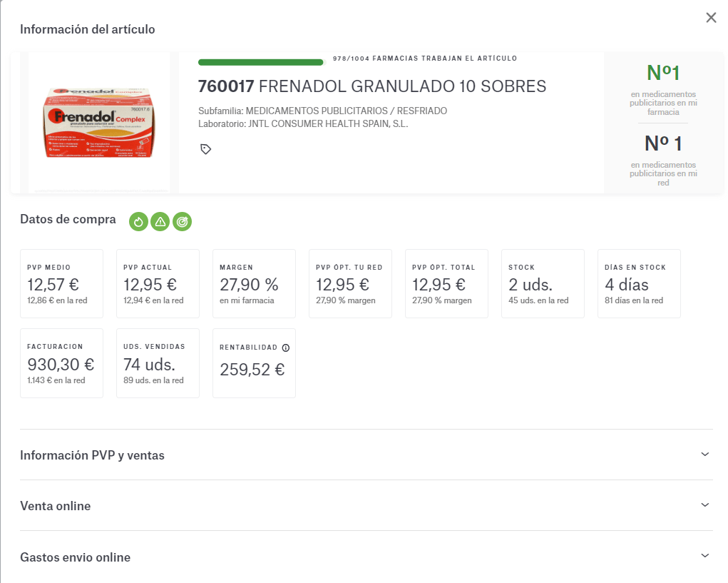Click the Laboratorio JNTL CONSUMER HEALTH text
728x583 pixels.
tap(303, 124)
